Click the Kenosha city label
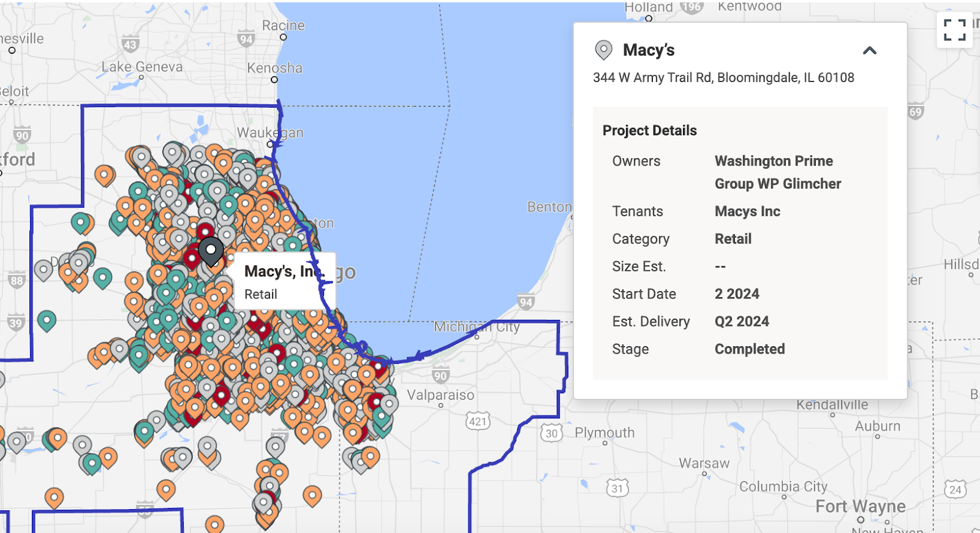 click(x=274, y=68)
